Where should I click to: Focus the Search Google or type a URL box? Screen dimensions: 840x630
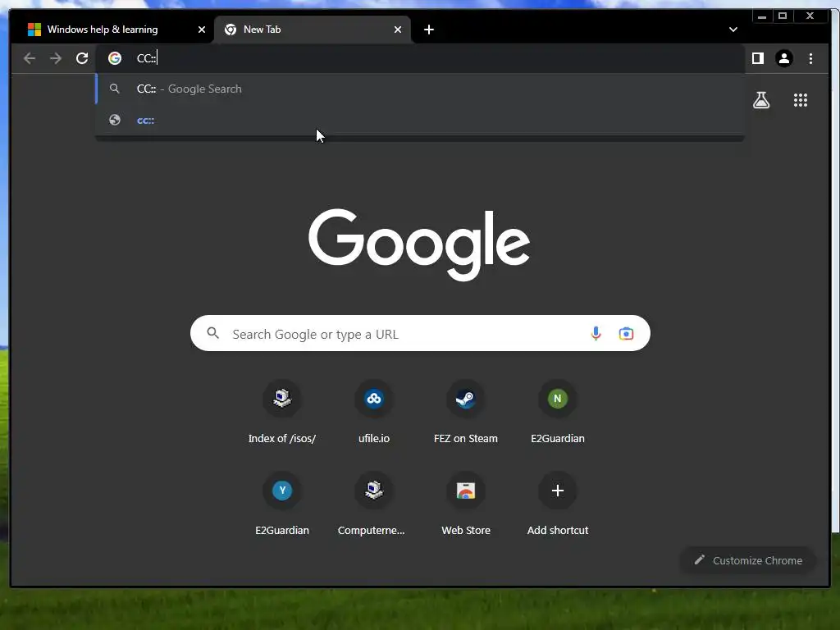click(419, 334)
